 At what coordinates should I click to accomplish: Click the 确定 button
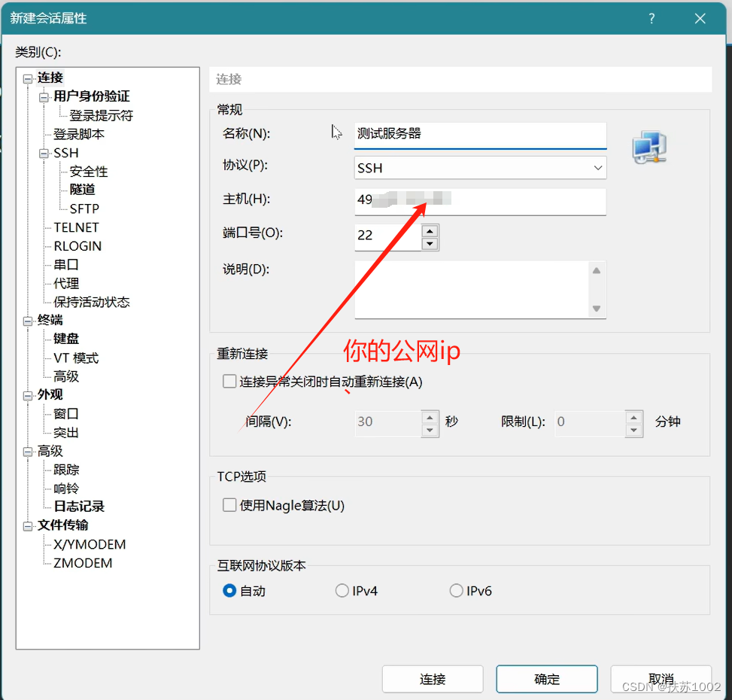click(547, 679)
